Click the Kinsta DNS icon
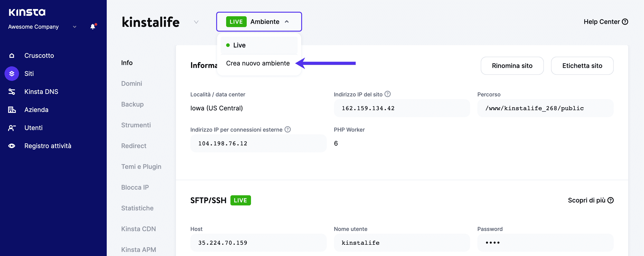The width and height of the screenshot is (644, 256). point(11,91)
